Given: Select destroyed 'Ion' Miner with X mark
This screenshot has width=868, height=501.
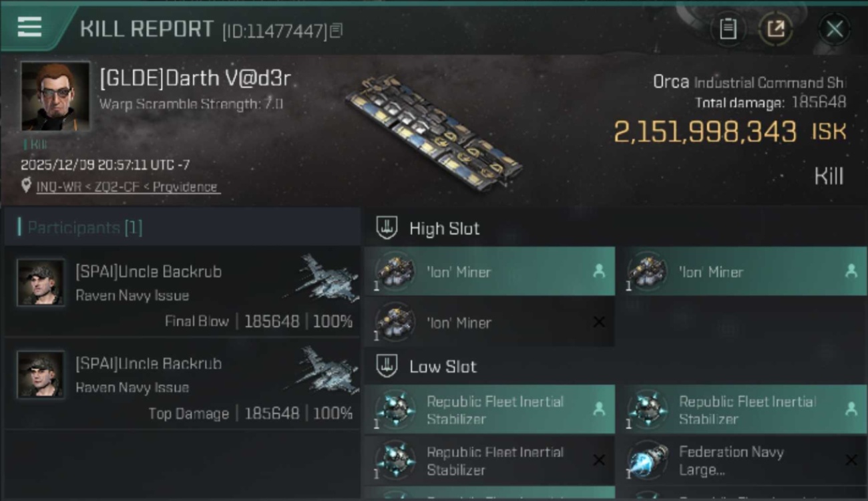Looking at the screenshot, I should [x=489, y=323].
